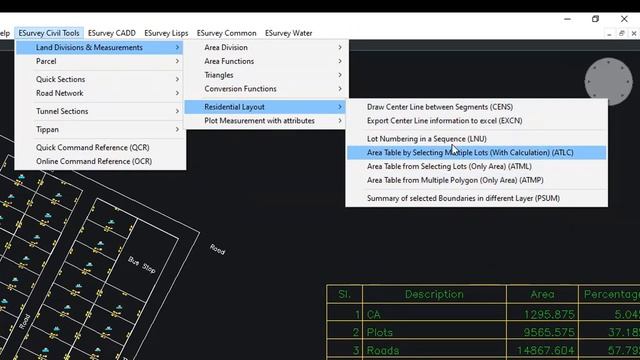The height and width of the screenshot is (360, 640).
Task: Open the ESurvey Common menu
Action: coord(227,33)
